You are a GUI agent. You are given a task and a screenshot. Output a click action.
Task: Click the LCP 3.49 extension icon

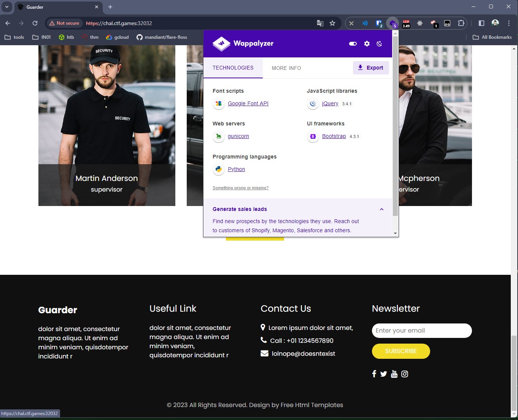point(406,23)
